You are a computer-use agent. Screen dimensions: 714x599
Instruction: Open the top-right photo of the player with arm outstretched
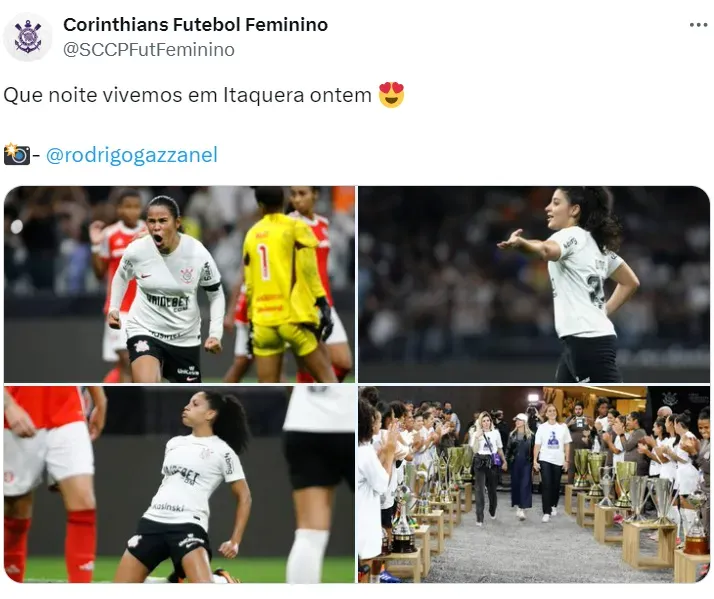(x=534, y=284)
